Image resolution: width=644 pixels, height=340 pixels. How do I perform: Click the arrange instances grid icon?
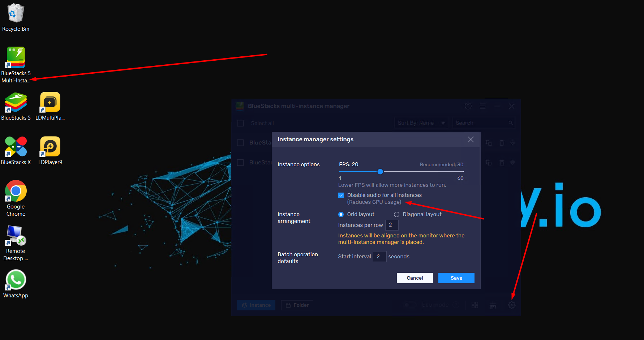pyautogui.click(x=475, y=305)
